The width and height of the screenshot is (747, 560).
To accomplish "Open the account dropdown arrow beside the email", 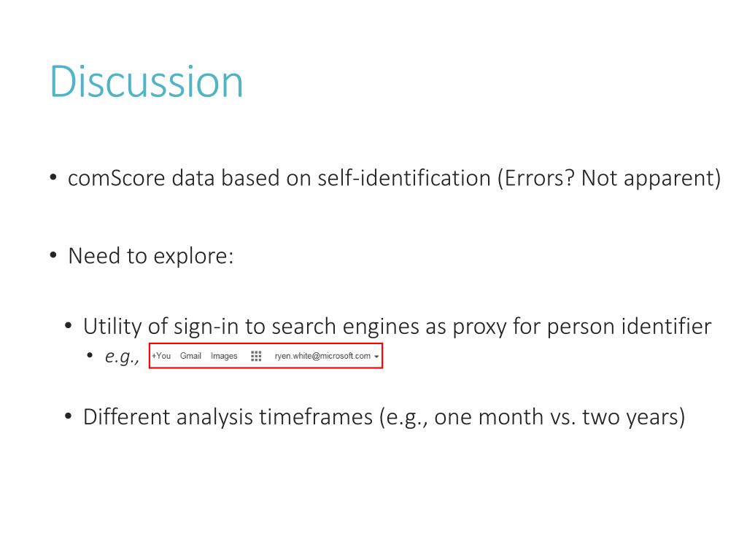I will click(376, 357).
